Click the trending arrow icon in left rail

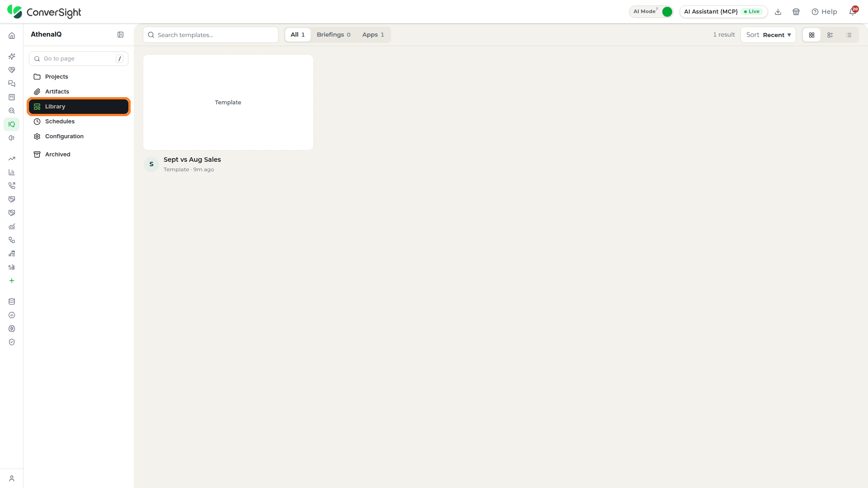12,159
